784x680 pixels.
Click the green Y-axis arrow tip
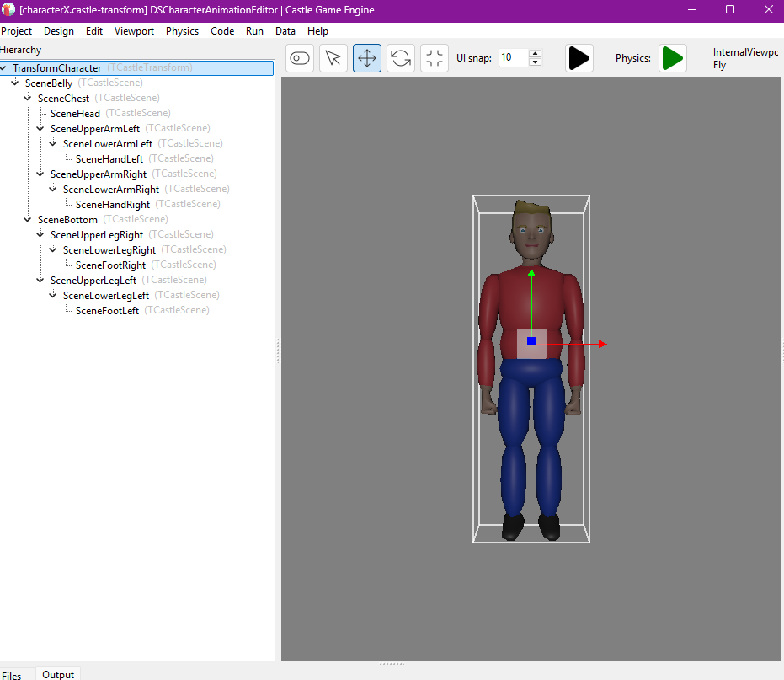[531, 273]
